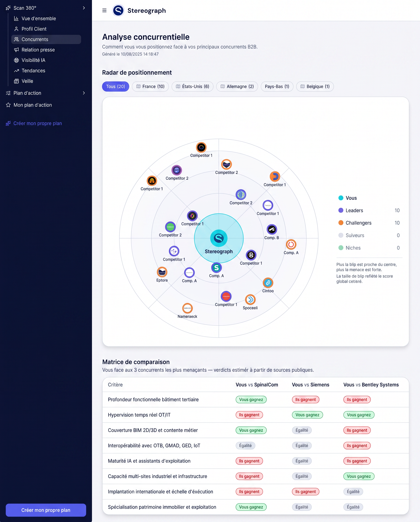
Task: Click Vous gagnez badge in Profondeur fonctionnelle row
Action: point(251,400)
